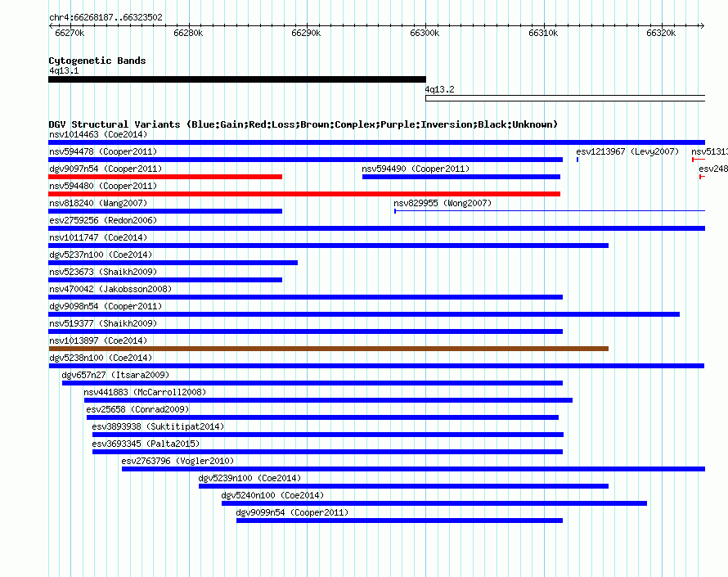Select the nsv441883 (McCarroll2008) label
Screen dimensions: 728x577
coord(145,392)
